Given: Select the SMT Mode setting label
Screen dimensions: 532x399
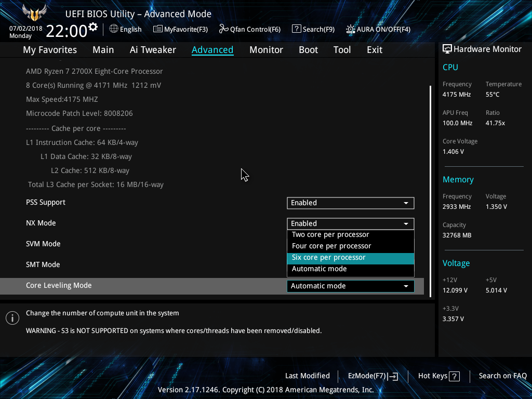Looking at the screenshot, I should (x=43, y=264).
